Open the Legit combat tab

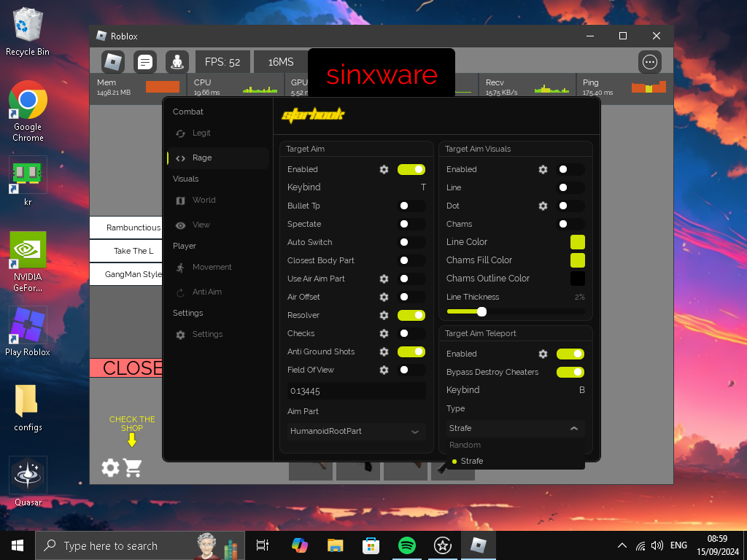point(218,133)
